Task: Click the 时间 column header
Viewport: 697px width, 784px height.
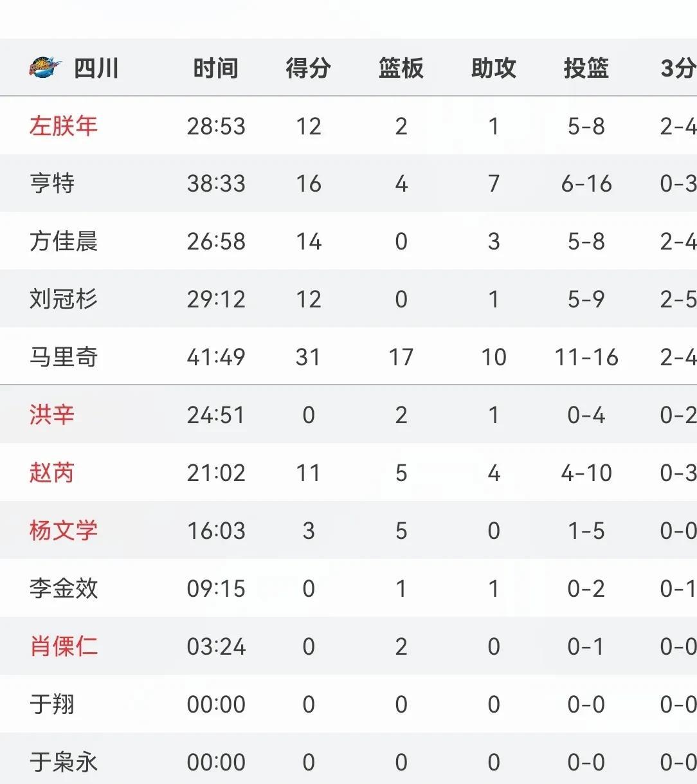Action: [216, 68]
